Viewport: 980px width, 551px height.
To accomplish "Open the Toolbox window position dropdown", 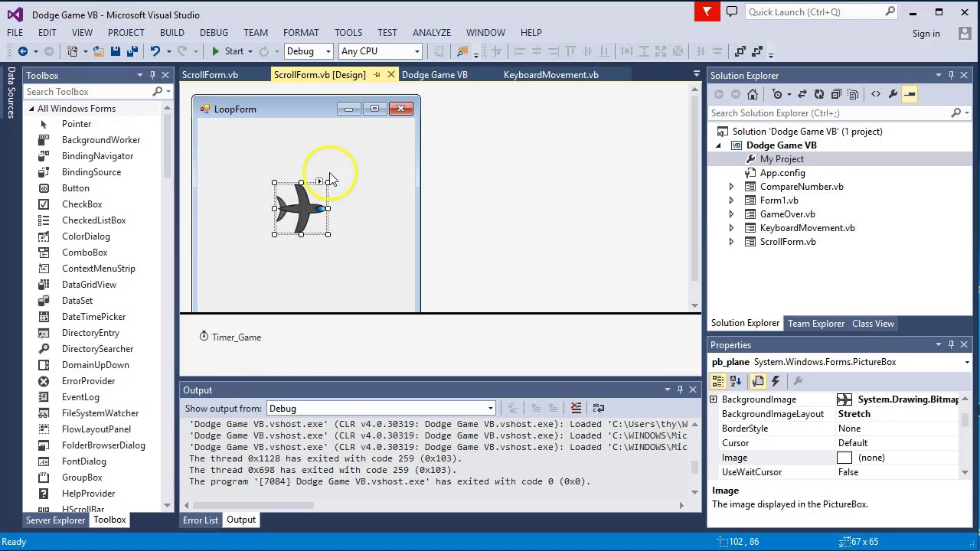I will tap(139, 75).
